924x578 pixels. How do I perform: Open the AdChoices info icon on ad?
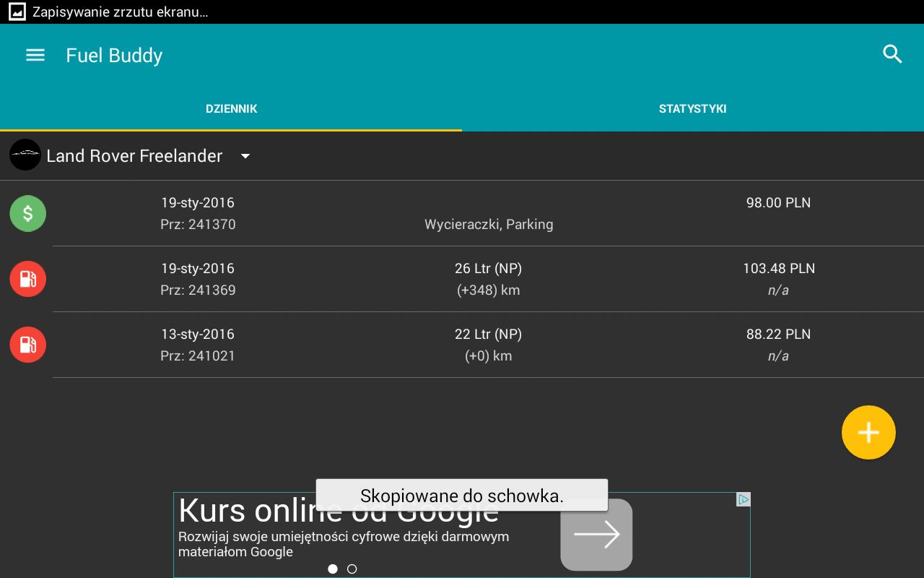[743, 499]
